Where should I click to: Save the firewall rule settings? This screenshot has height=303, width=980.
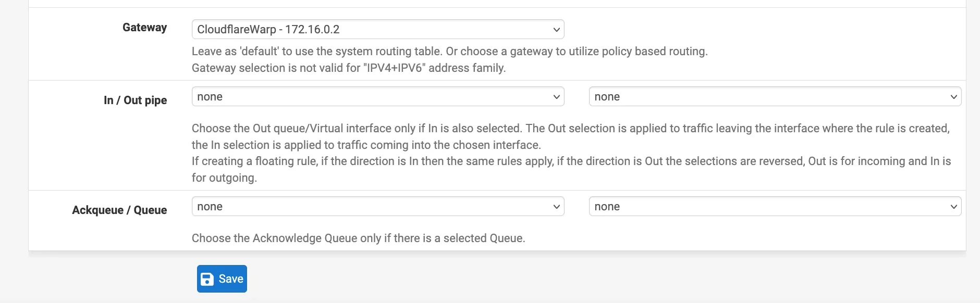[222, 279]
